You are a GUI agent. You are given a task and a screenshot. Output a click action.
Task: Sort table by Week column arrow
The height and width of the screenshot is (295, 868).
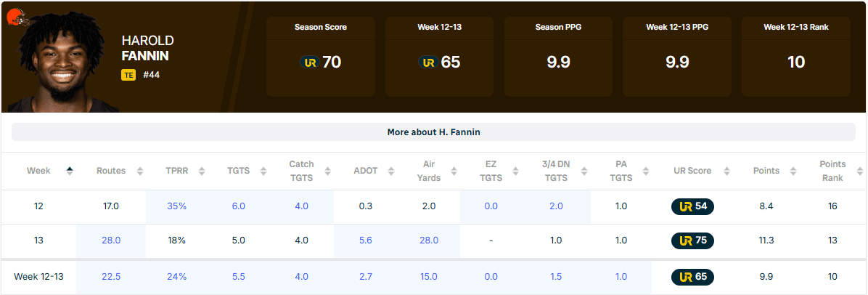pos(70,171)
